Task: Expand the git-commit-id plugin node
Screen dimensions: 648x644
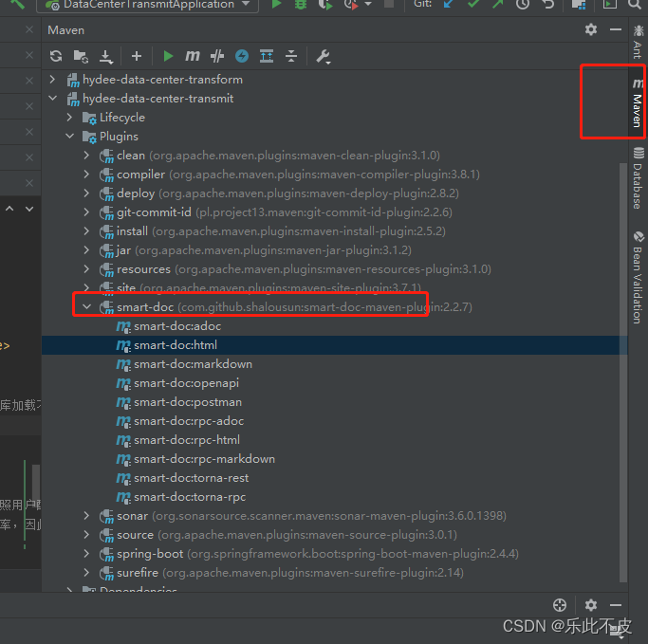Action: click(x=86, y=212)
